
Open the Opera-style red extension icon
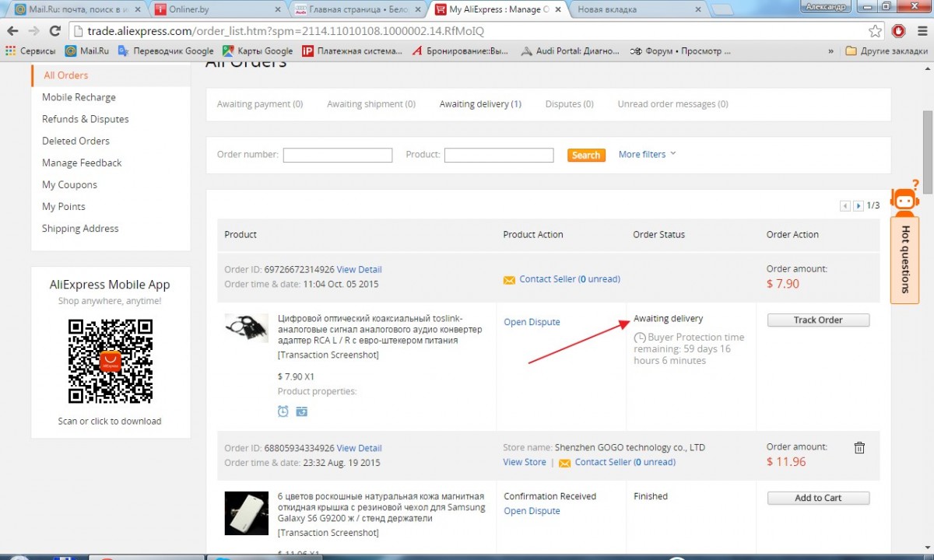coord(898,31)
